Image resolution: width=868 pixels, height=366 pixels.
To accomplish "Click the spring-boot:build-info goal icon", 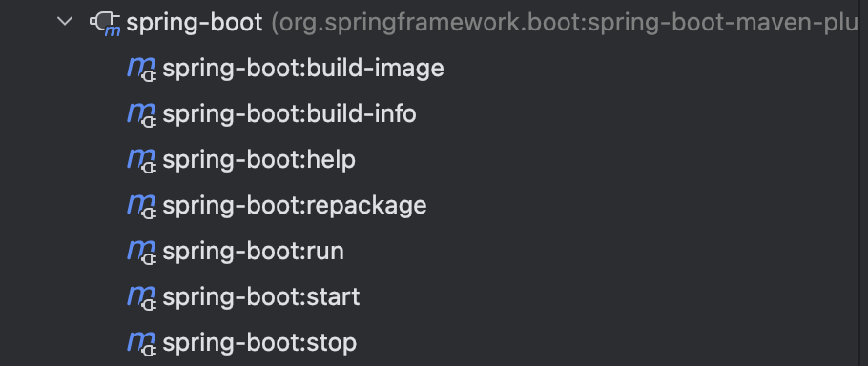I will point(142,115).
